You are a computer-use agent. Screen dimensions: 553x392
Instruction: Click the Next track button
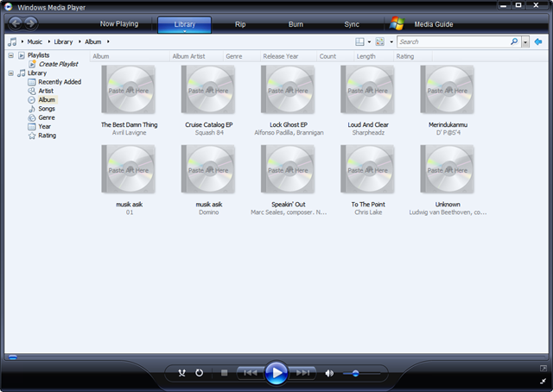(x=302, y=373)
